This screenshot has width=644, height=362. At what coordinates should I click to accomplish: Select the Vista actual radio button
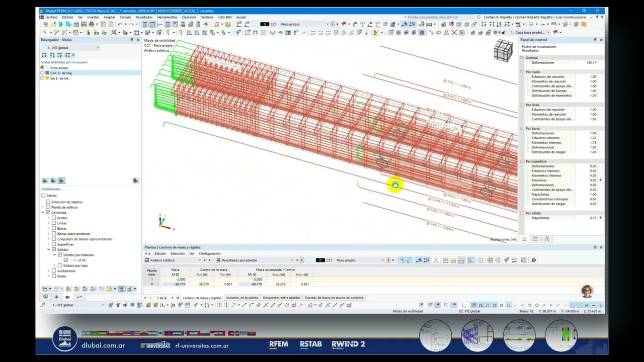(43, 67)
